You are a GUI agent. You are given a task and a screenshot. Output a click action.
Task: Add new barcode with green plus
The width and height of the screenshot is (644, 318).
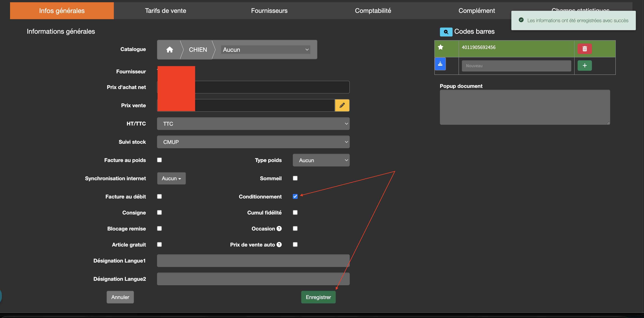tap(584, 66)
